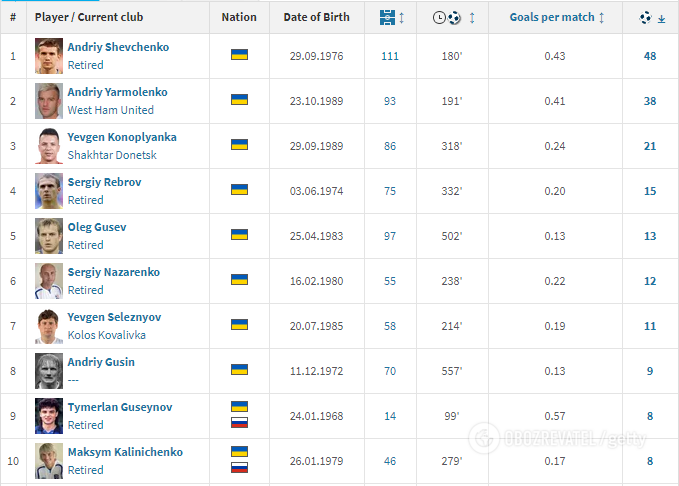This screenshot has height=486, width=679.
Task: Click Russian flag for Maksym Kalinichenko
Action: (239, 467)
